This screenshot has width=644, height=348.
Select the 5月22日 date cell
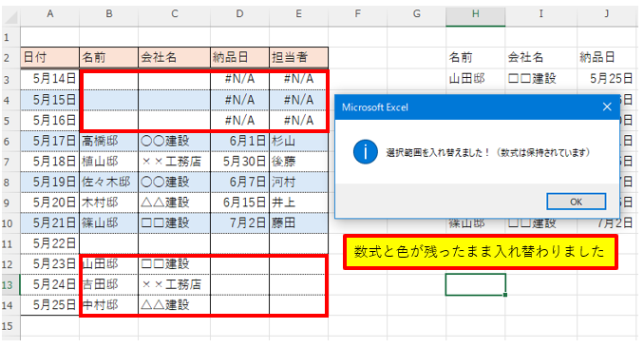coord(49,244)
